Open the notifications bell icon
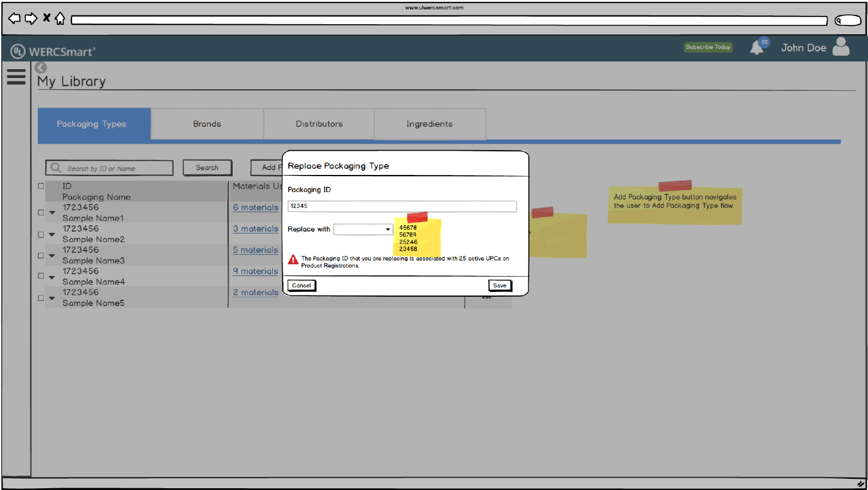The image size is (868, 490). (x=756, y=48)
